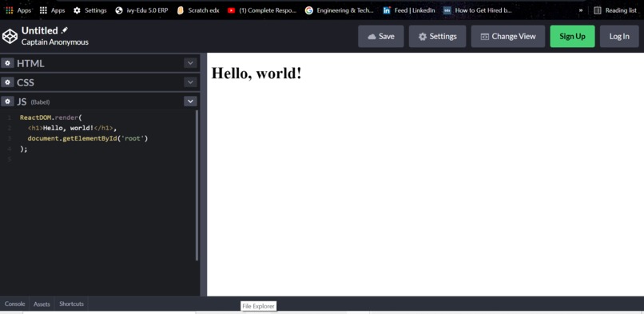The width and height of the screenshot is (644, 314).
Task: Open the Assets tab
Action: (42, 304)
